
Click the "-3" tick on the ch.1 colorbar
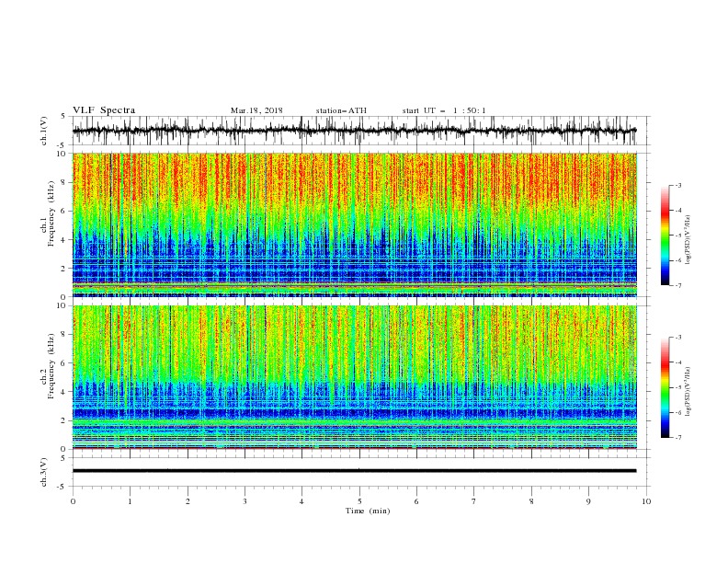(x=678, y=185)
